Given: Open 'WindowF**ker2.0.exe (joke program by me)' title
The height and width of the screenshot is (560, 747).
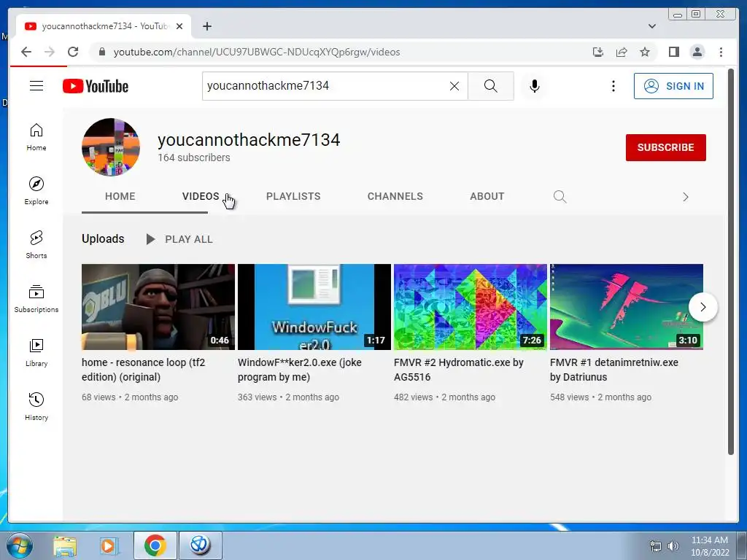Looking at the screenshot, I should [x=300, y=370].
